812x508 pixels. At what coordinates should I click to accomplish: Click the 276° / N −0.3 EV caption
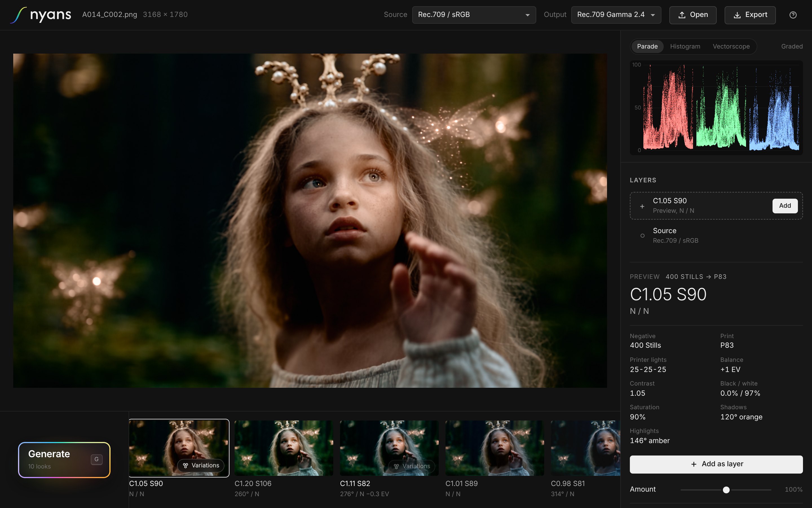364,494
